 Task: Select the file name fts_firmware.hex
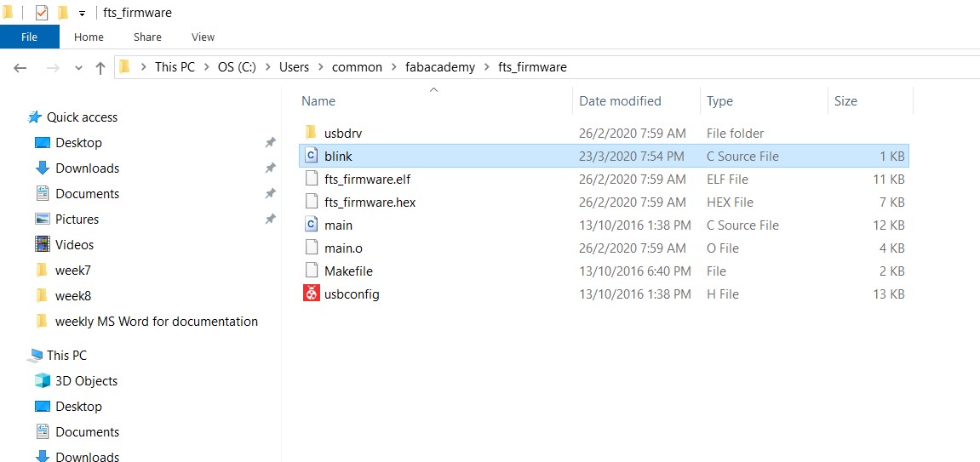pyautogui.click(x=370, y=202)
